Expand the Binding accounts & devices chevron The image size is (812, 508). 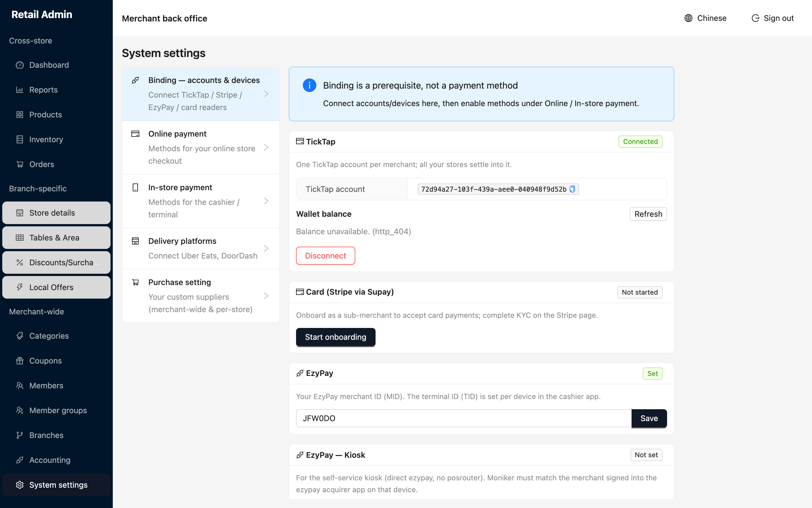point(266,94)
